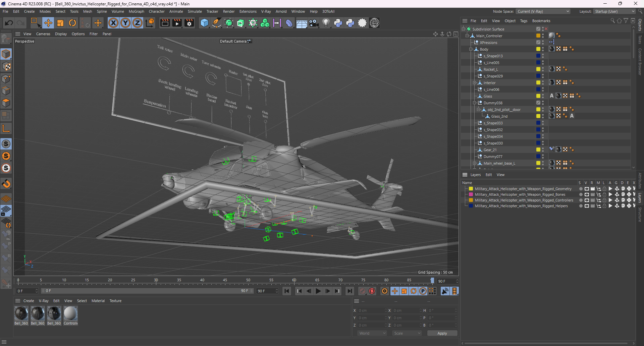644x346 pixels.
Task: Open Scale coordinate mode dropdown
Action: point(407,333)
